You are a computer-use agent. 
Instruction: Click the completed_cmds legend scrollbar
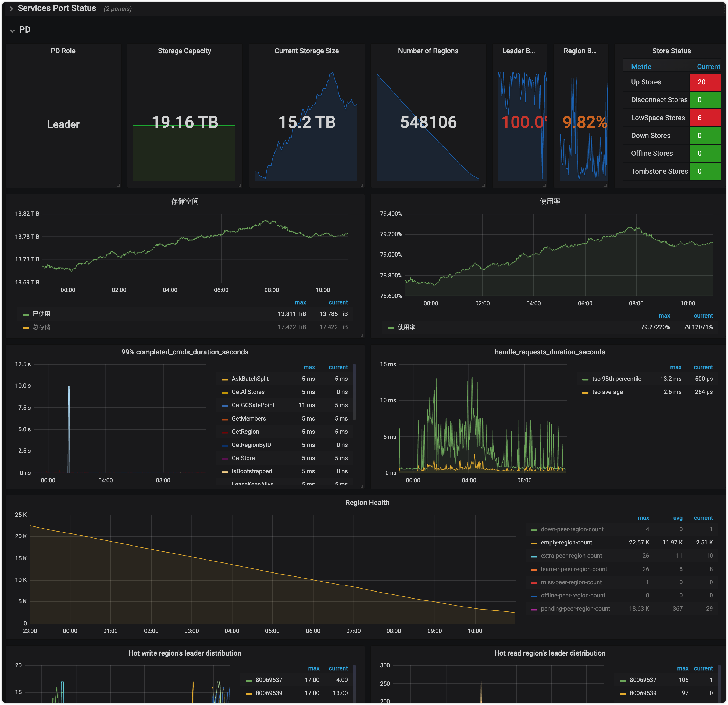pos(354,392)
